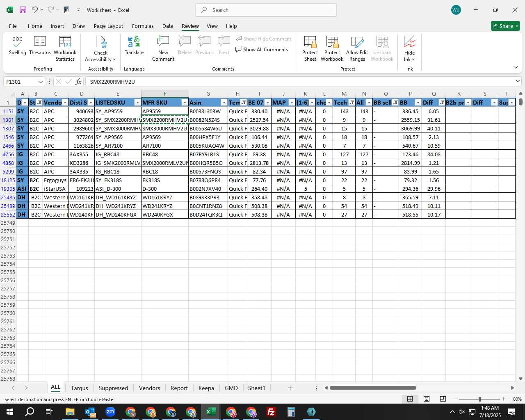Image resolution: width=525 pixels, height=420 pixels.
Task: Collapse the ribbon with the chevron
Action: (x=516, y=68)
